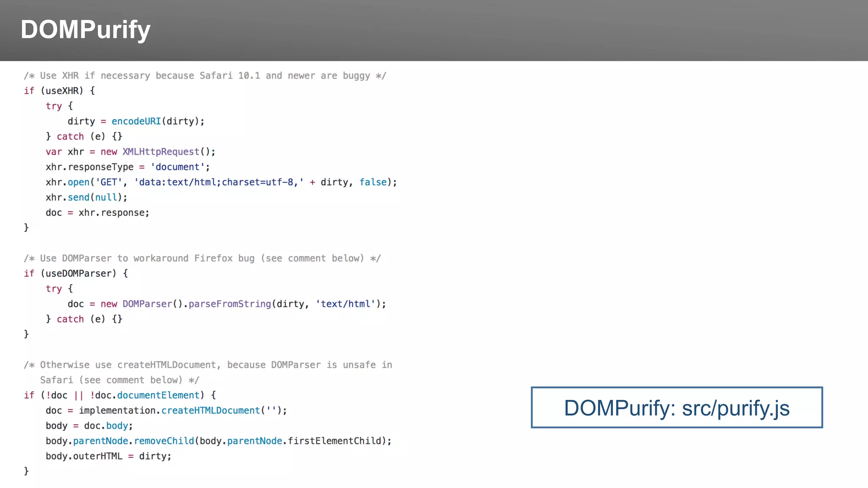Viewport: 868px width, 488px height.
Task: Click the comment about Safari 10.1 being buggy
Action: pos(205,76)
